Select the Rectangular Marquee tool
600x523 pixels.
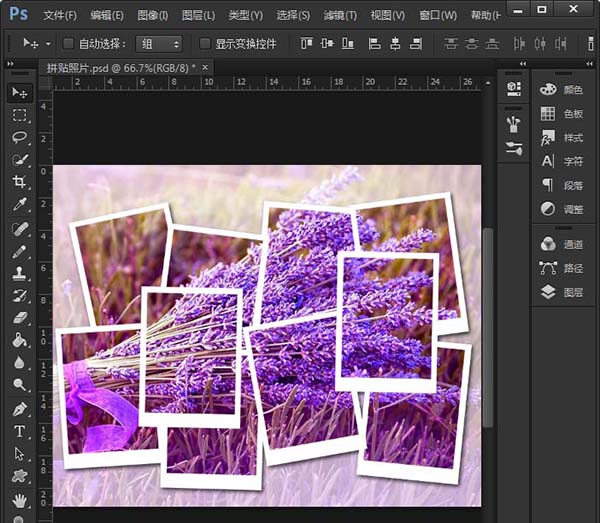point(20,115)
